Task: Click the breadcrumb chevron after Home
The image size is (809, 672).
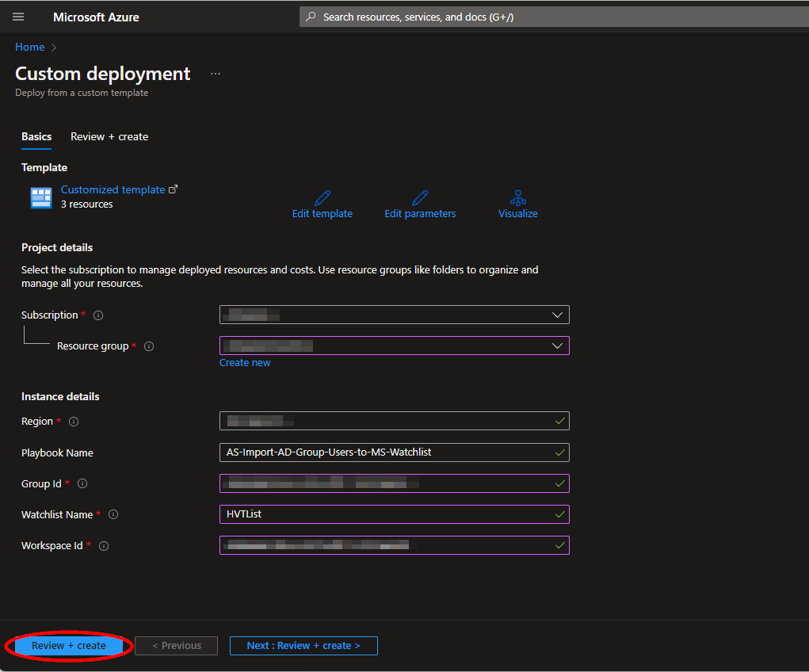Action: [x=54, y=48]
